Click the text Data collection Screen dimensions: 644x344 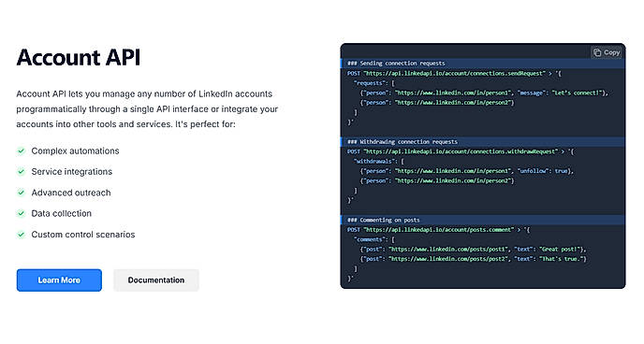click(62, 214)
